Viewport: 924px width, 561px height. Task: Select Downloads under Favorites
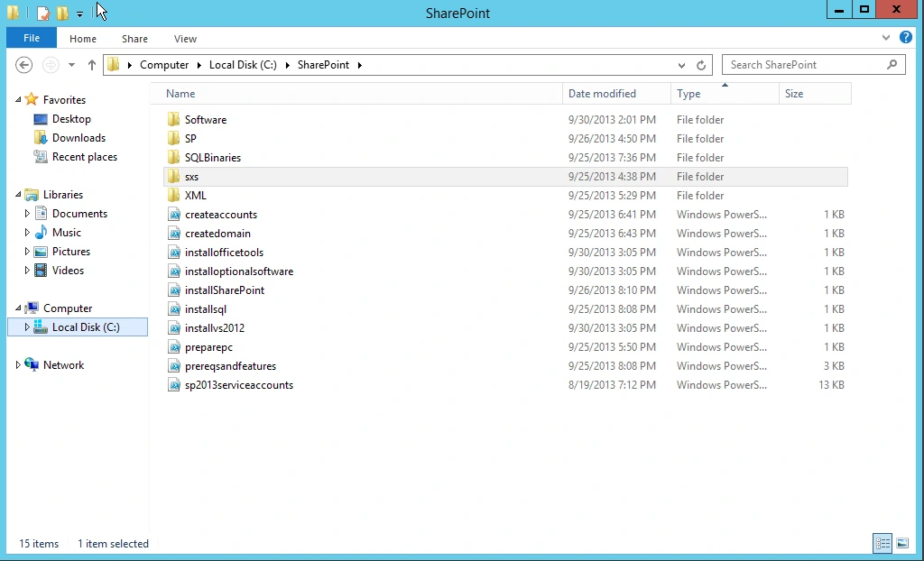click(79, 138)
